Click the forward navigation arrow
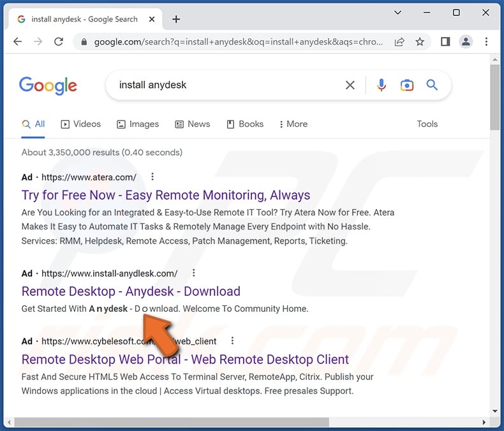Screen dimensions: 504x431 point(38,41)
